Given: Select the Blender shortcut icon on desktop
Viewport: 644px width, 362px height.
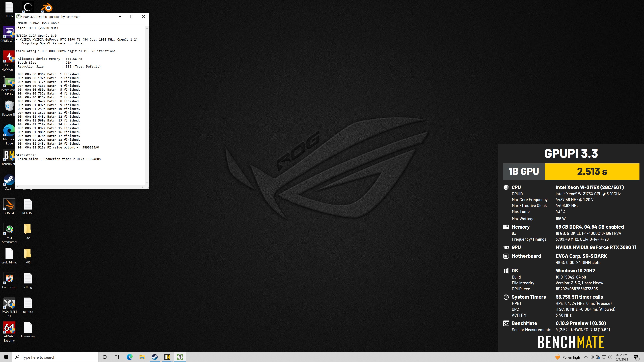Looking at the screenshot, I should (x=47, y=8).
